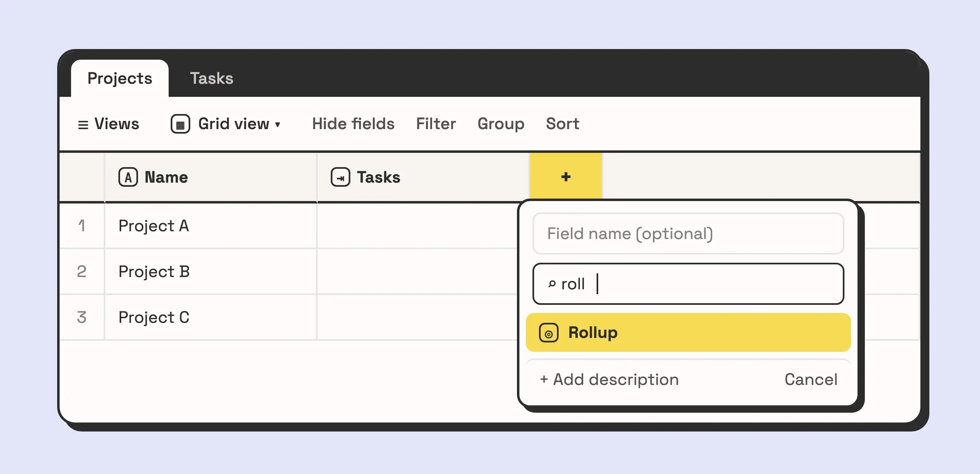This screenshot has width=980, height=474.
Task: Click the field type search box containing roll
Action: pos(688,284)
